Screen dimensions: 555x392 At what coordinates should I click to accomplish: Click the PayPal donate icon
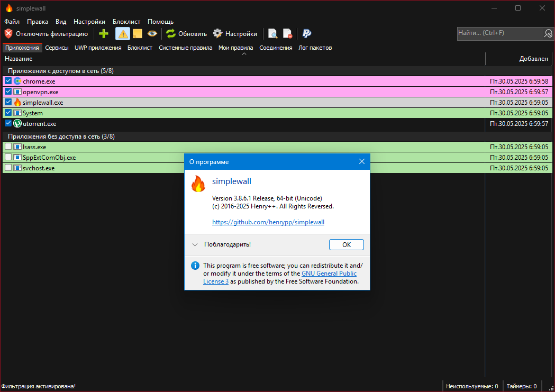coord(306,34)
